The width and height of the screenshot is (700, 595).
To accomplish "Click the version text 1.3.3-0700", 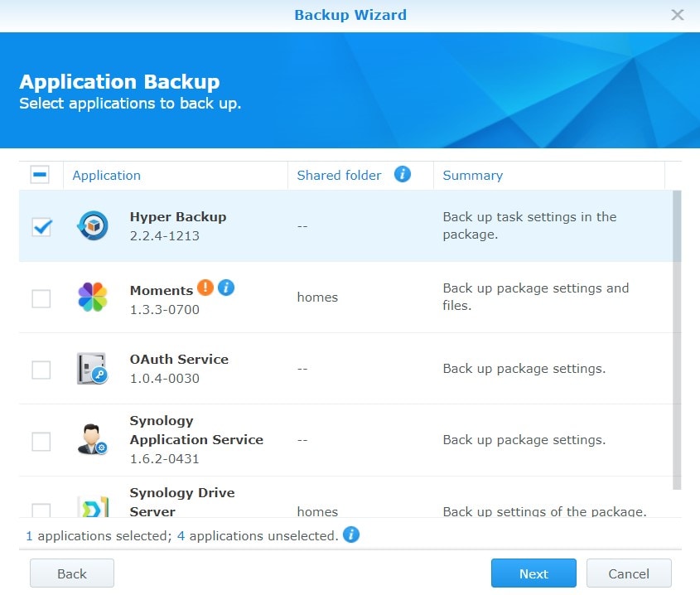I will 165,310.
